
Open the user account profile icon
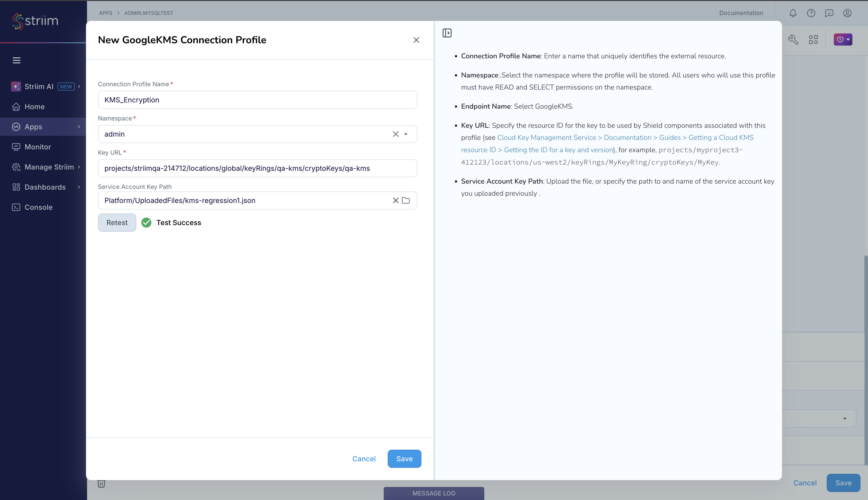click(x=848, y=13)
